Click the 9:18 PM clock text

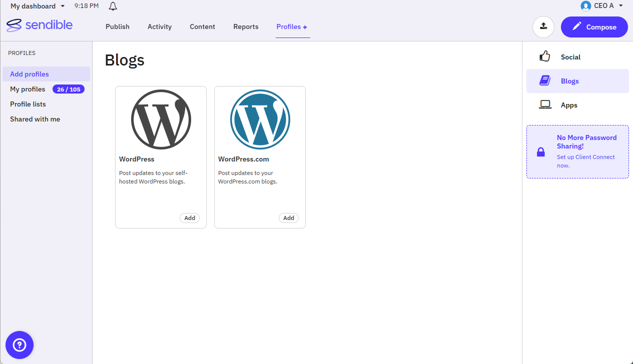point(87,6)
